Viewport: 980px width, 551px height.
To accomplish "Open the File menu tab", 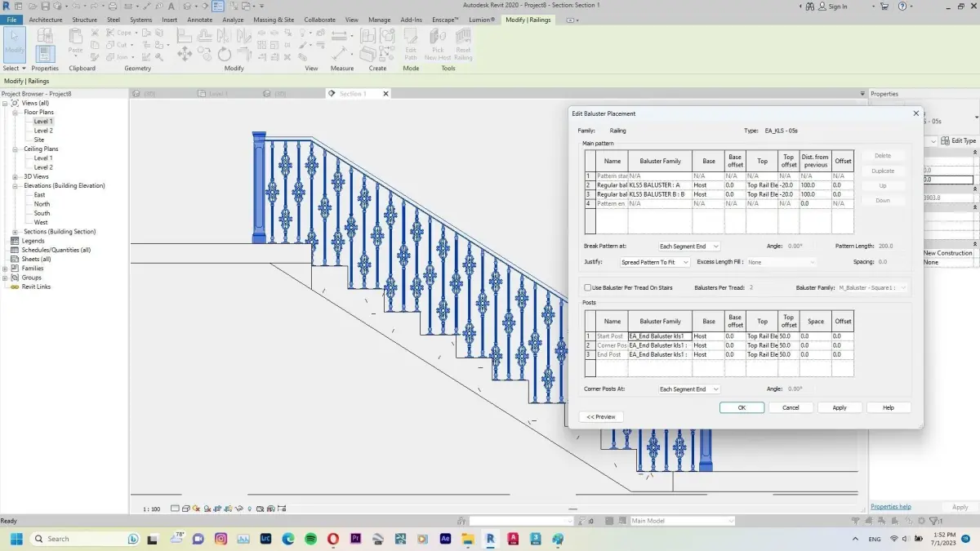I will point(11,20).
